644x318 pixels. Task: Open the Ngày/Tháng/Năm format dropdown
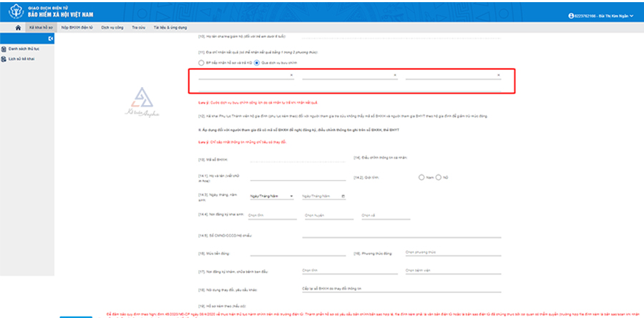click(271, 196)
